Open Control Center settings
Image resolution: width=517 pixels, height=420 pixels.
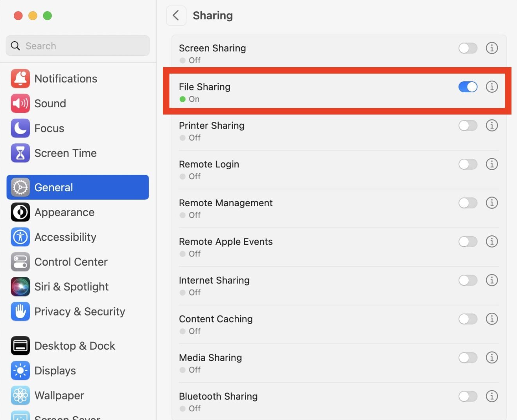(71, 262)
